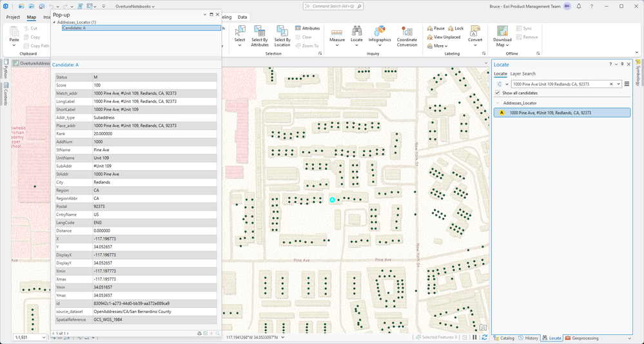Expand the map view tab list chevron
The height and width of the screenshot is (344, 644).
click(486, 63)
